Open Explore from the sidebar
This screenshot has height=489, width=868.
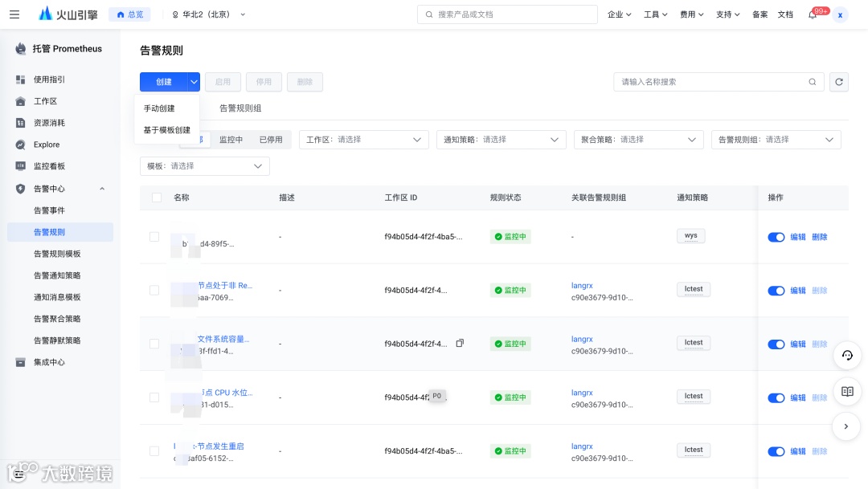pyautogui.click(x=47, y=145)
